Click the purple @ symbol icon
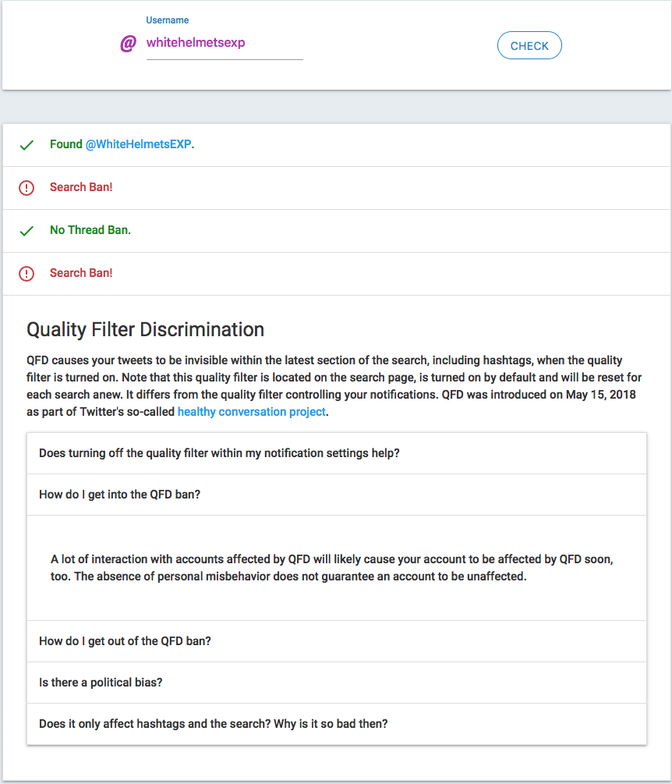This screenshot has width=672, height=784. (128, 44)
